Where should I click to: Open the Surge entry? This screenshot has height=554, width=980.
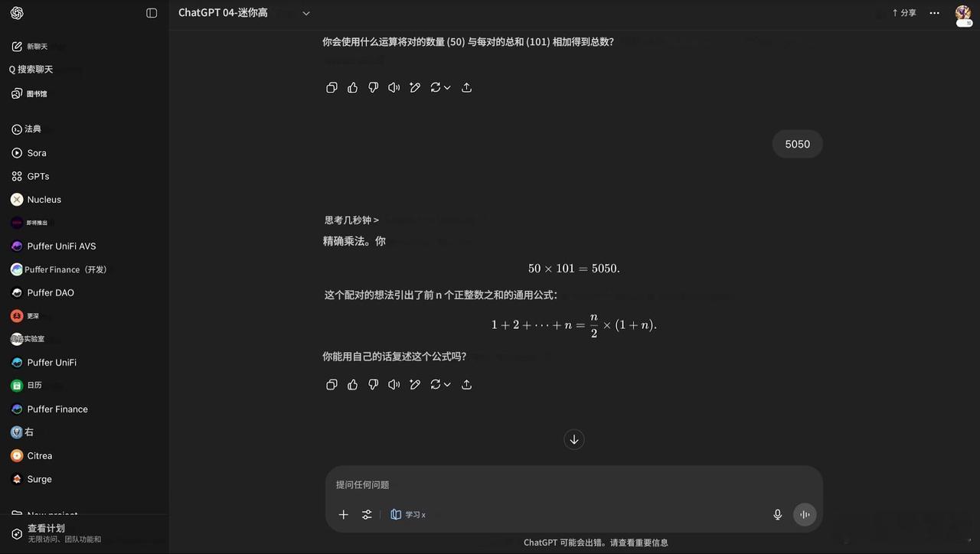(x=32, y=479)
